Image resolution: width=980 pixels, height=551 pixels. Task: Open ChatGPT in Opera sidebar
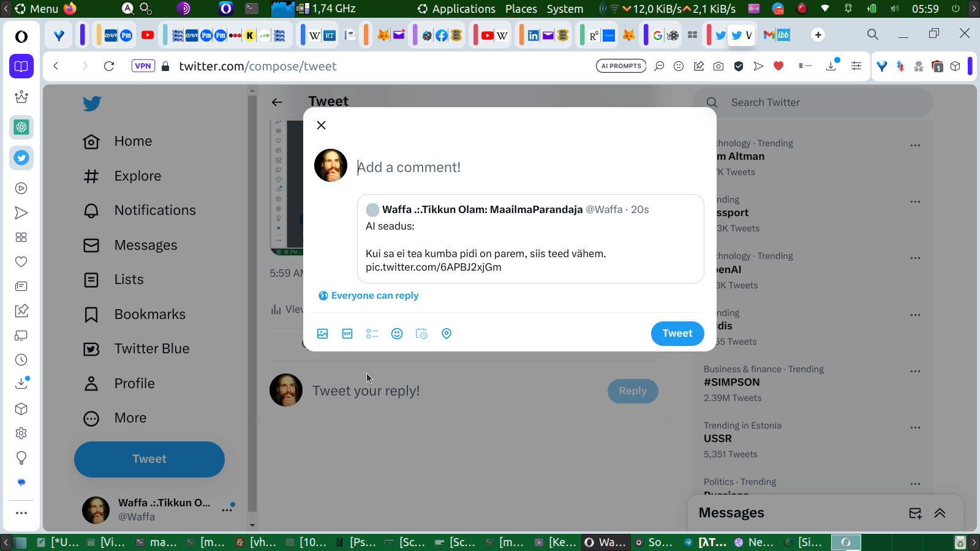21,127
